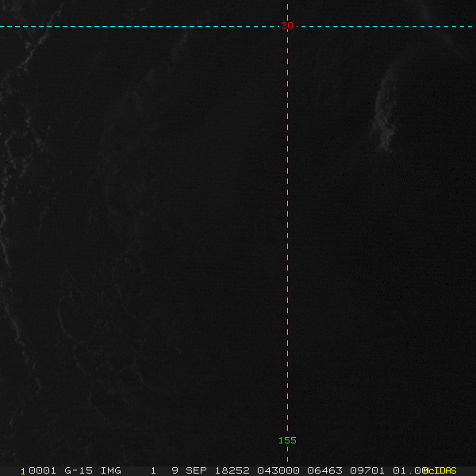476x476 pixels.
Task: Click the 06463 value in status bar
Action: tap(324, 470)
